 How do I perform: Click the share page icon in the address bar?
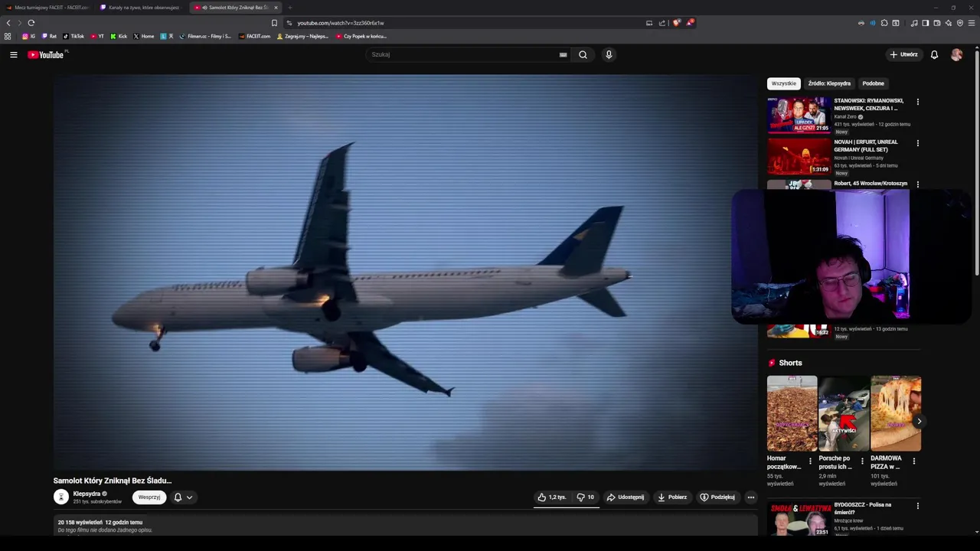coord(662,23)
